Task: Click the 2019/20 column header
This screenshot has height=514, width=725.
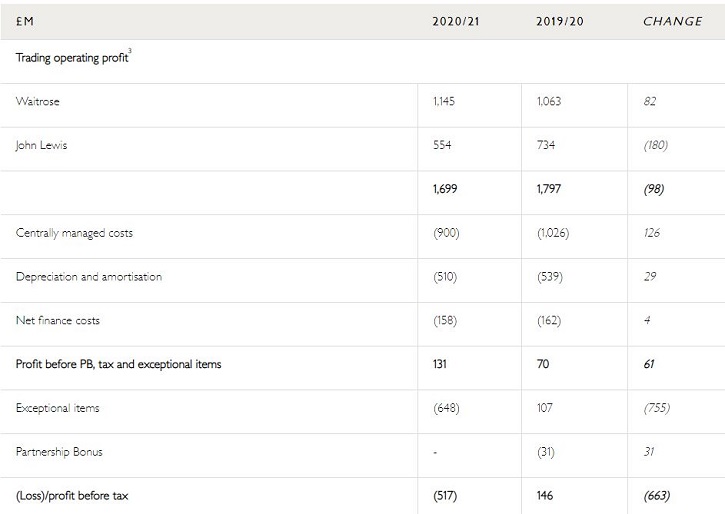Action: (x=559, y=21)
